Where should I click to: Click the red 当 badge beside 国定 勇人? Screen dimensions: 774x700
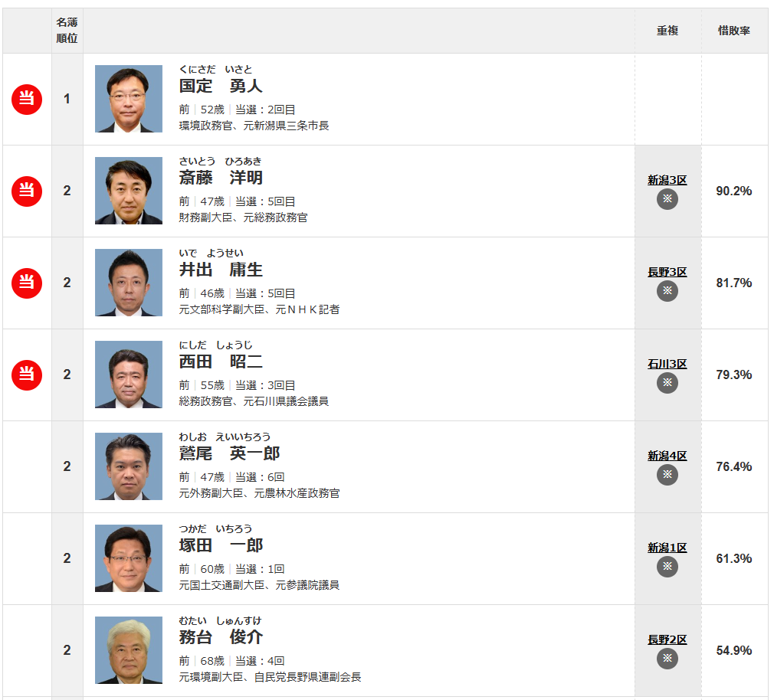[x=27, y=99]
